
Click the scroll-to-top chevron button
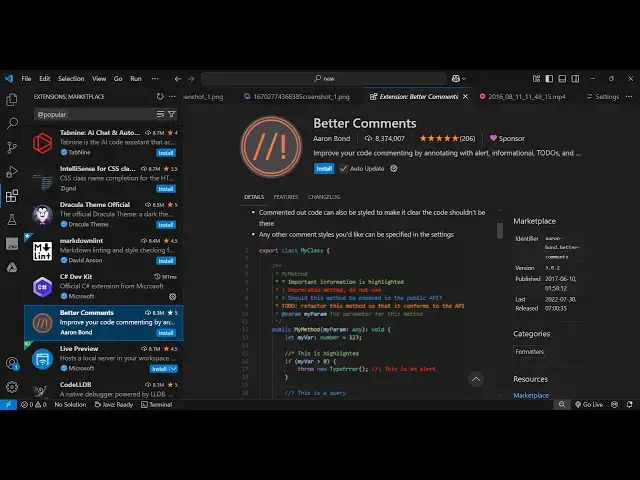point(476,379)
